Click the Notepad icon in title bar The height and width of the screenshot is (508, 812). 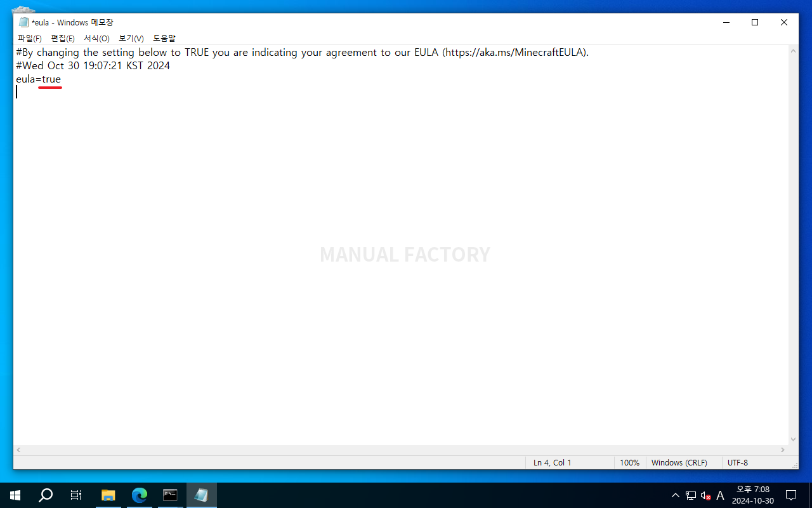click(x=24, y=22)
